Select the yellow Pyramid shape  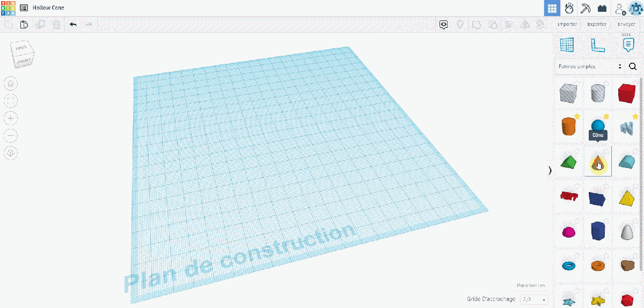(626, 197)
